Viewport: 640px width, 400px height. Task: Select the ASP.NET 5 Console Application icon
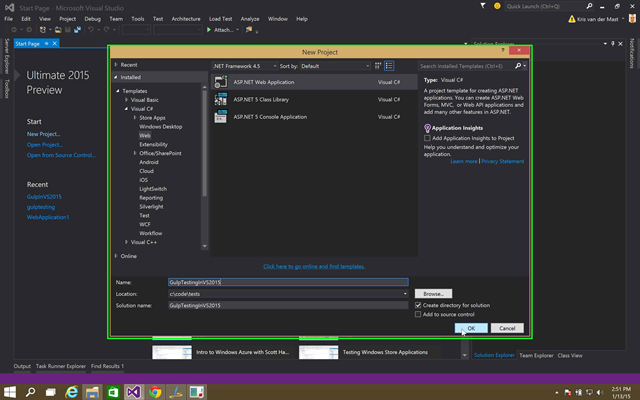(222, 116)
